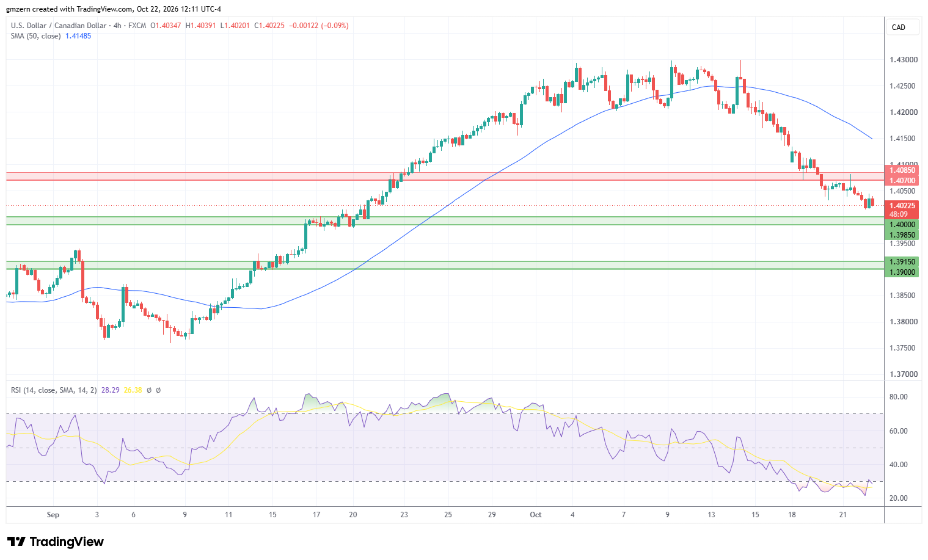This screenshot has width=928, height=560.
Task: Click the RSI (14, close, SMA, 14, 2) legend
Action: 54,390
